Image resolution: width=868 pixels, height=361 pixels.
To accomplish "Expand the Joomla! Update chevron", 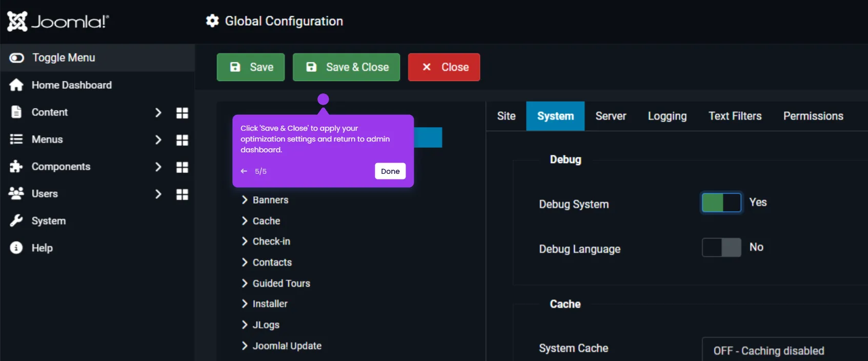I will click(245, 346).
